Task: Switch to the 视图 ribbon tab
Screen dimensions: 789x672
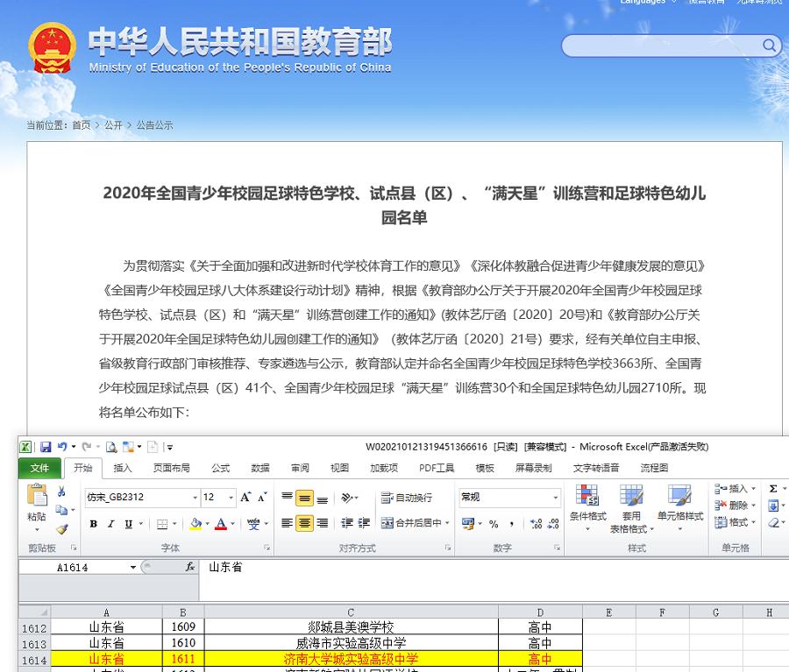Action: (339, 468)
